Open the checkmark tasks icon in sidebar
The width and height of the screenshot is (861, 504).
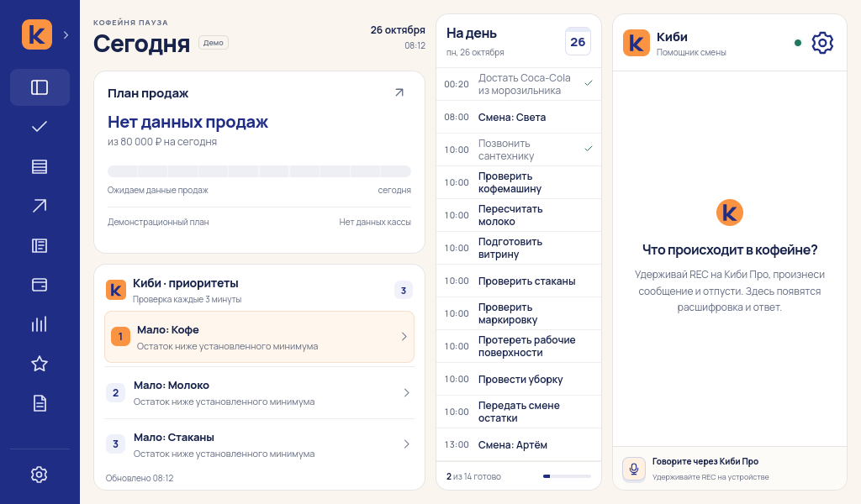point(40,127)
